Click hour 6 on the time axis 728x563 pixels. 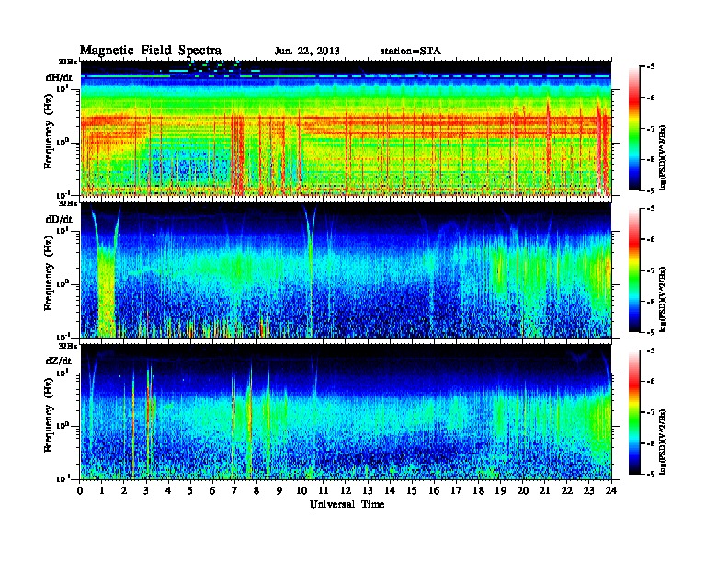(x=213, y=490)
